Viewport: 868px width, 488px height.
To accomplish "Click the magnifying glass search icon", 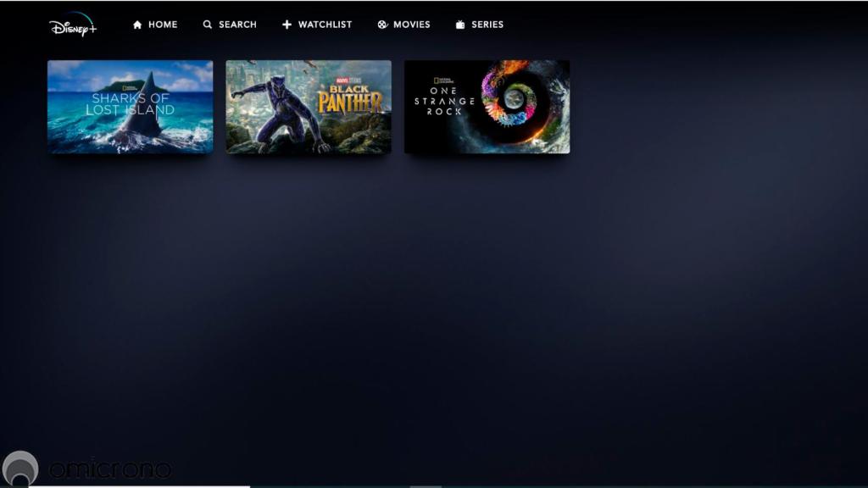I will 208,25.
